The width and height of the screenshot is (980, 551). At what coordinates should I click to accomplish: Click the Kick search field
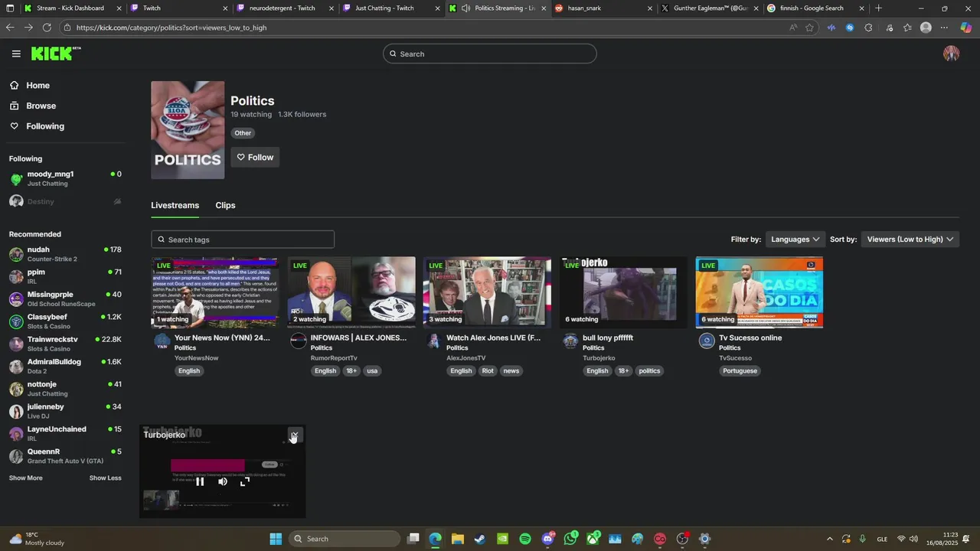coord(490,54)
